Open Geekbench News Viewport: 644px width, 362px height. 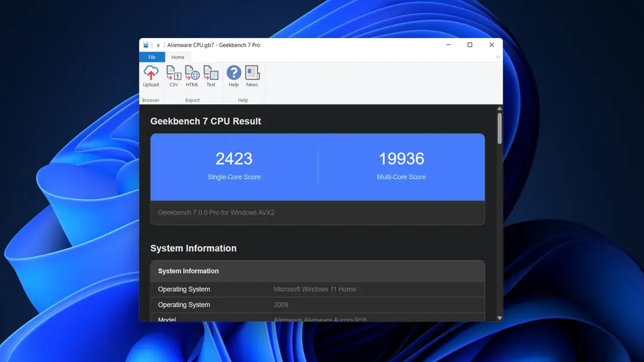(252, 76)
